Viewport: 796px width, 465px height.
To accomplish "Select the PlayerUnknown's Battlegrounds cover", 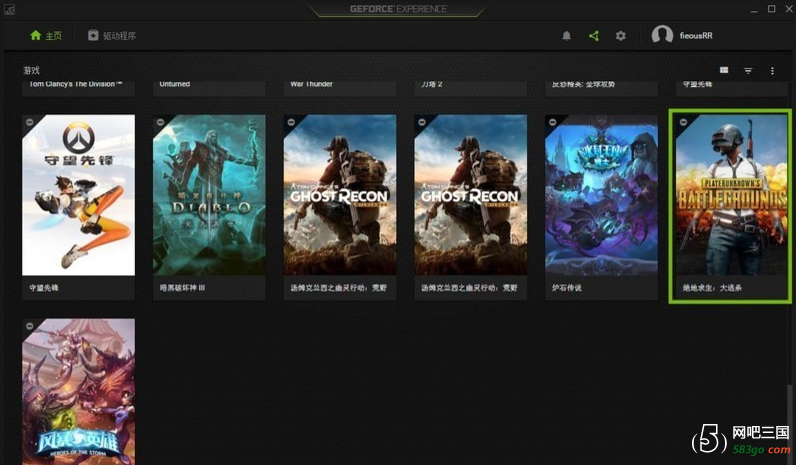I will 732,195.
